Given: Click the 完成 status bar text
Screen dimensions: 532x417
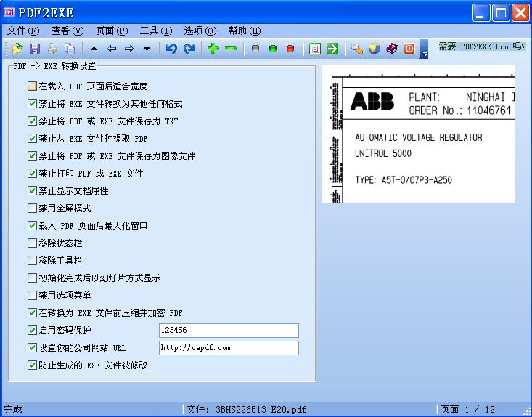Looking at the screenshot, I should click(x=13, y=410).
